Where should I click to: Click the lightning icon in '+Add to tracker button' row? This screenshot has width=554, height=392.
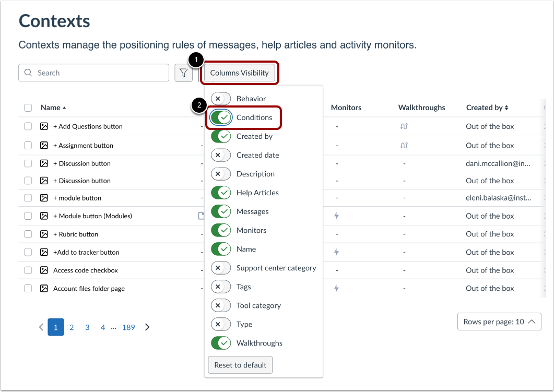tap(336, 252)
